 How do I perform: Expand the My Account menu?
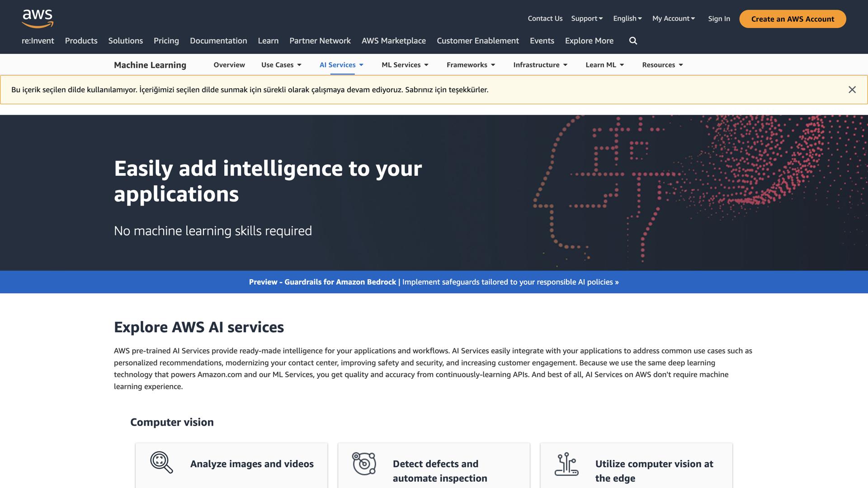pos(673,19)
